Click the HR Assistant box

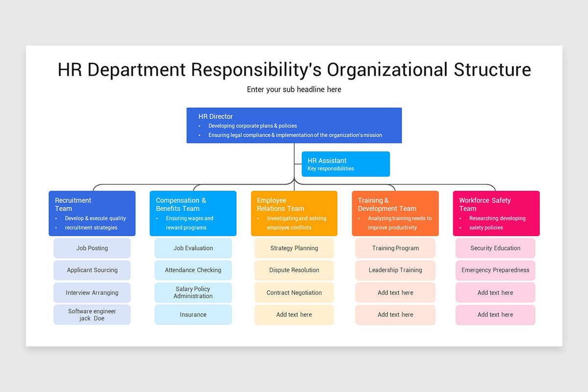tap(345, 164)
